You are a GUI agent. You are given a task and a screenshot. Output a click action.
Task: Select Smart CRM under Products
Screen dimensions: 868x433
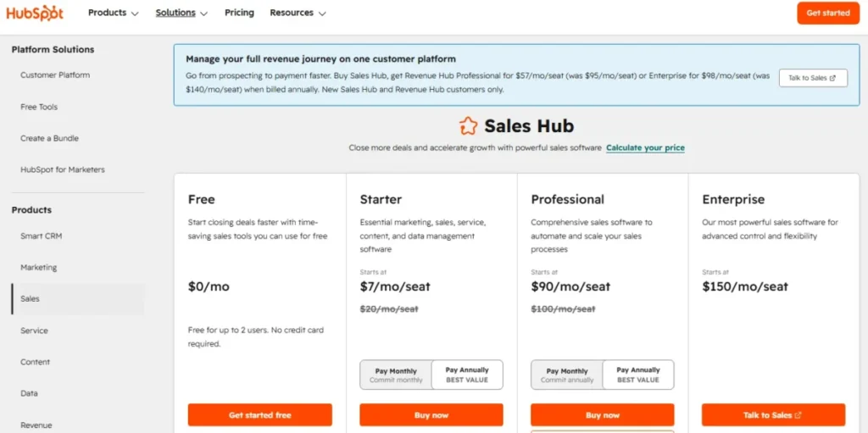pos(42,236)
